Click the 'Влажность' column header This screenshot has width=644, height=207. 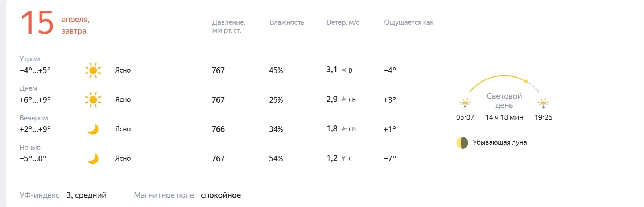(287, 22)
